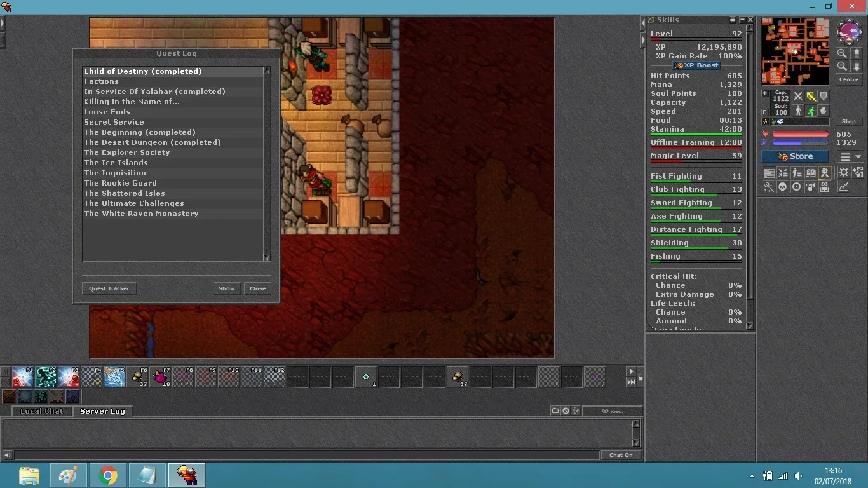Activate the XP Boost button
Image resolution: width=868 pixels, height=488 pixels.
[x=696, y=65]
